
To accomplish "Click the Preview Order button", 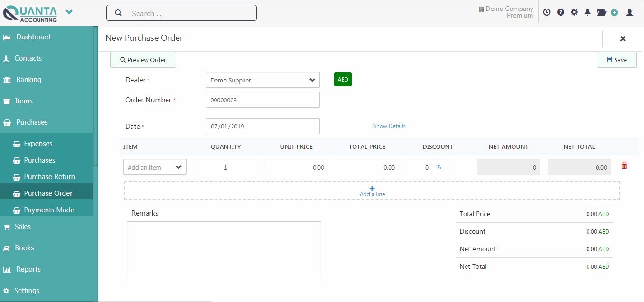I will 143,60.
